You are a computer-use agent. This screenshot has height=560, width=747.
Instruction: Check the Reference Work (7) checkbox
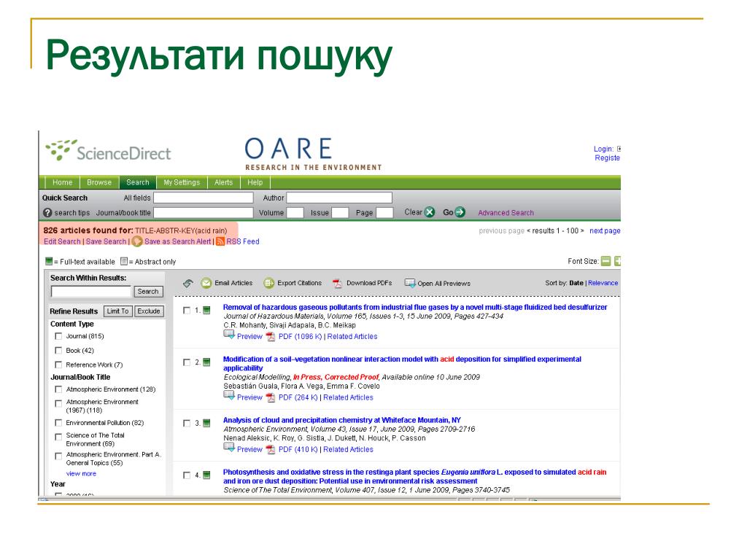(x=58, y=365)
